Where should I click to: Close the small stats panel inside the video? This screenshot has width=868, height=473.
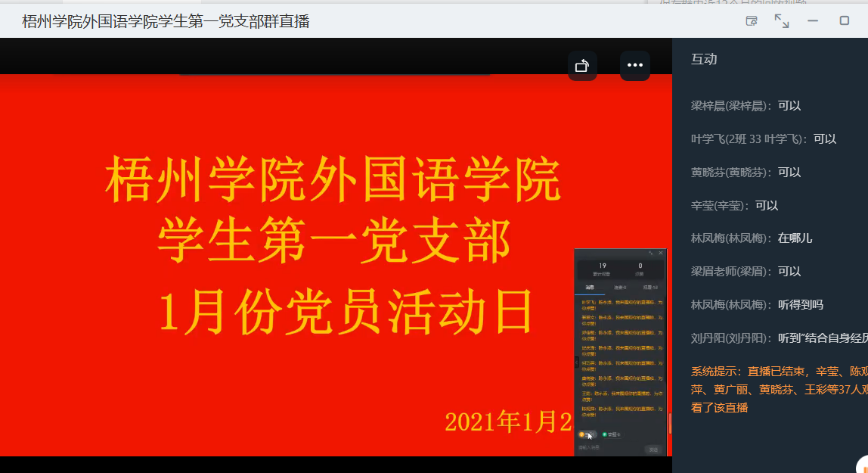point(661,253)
